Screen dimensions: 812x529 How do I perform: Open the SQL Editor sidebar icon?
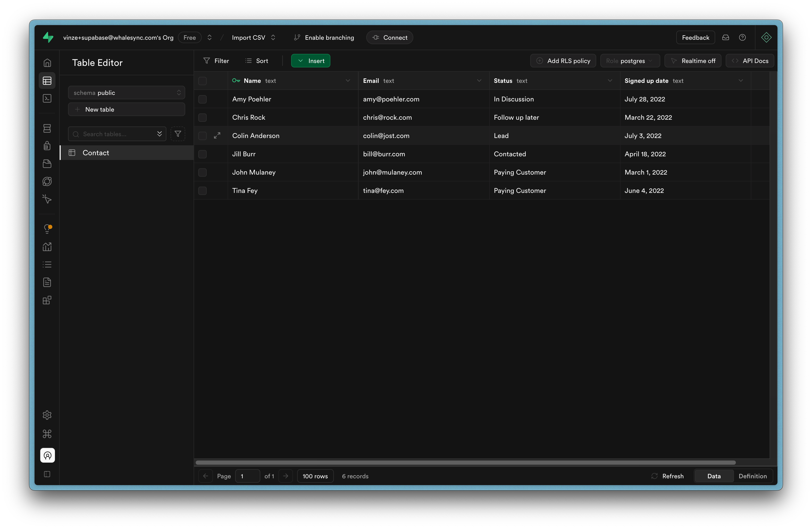pos(47,99)
